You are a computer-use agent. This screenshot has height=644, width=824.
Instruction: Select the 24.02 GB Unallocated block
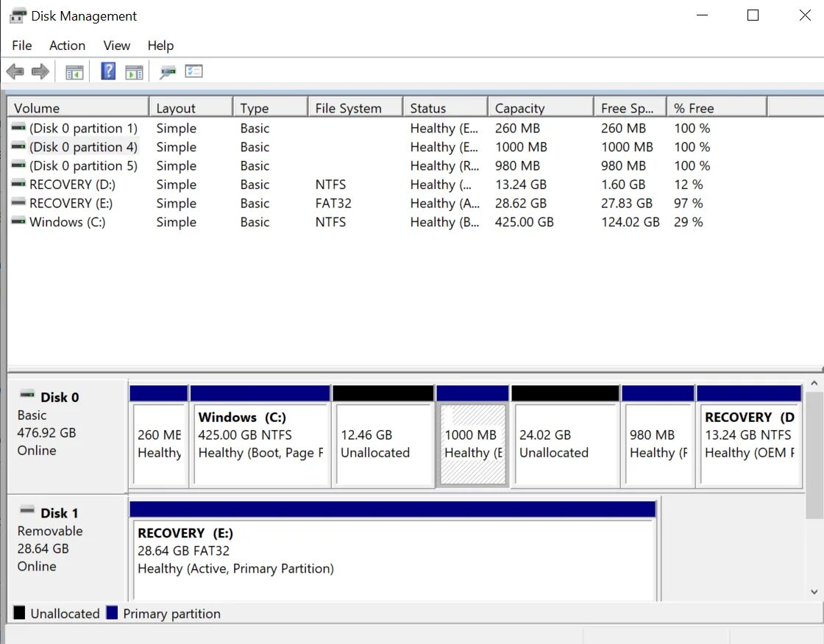[x=566, y=436]
